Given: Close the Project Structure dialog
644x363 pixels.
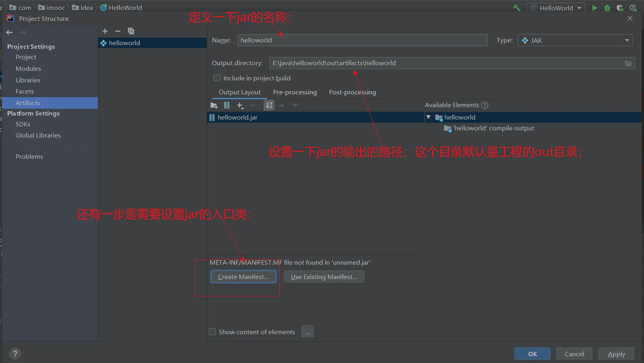Looking at the screenshot, I should coord(630,18).
